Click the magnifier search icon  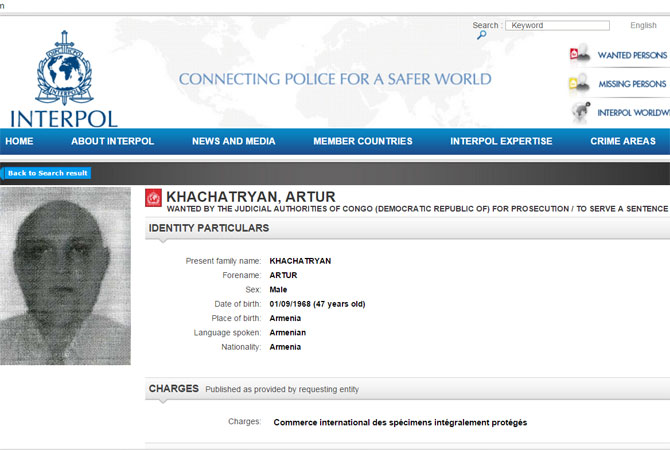click(482, 35)
